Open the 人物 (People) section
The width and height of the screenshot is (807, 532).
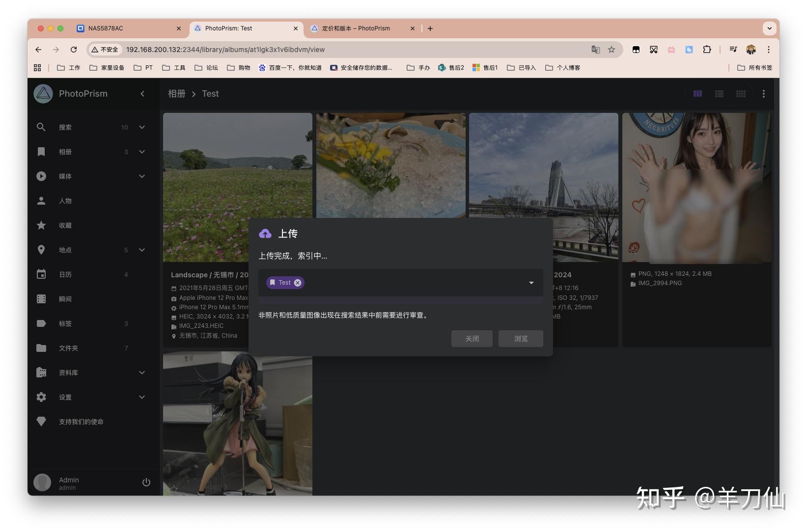(66, 201)
